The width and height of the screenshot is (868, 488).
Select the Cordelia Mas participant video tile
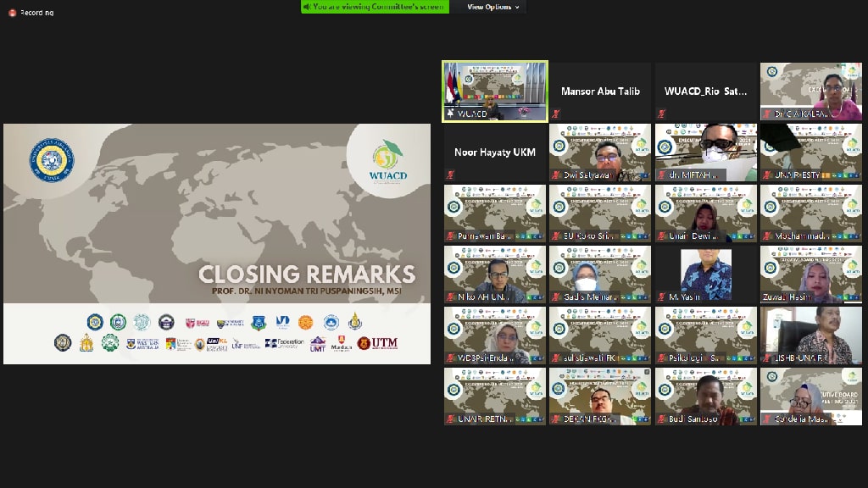click(x=810, y=396)
